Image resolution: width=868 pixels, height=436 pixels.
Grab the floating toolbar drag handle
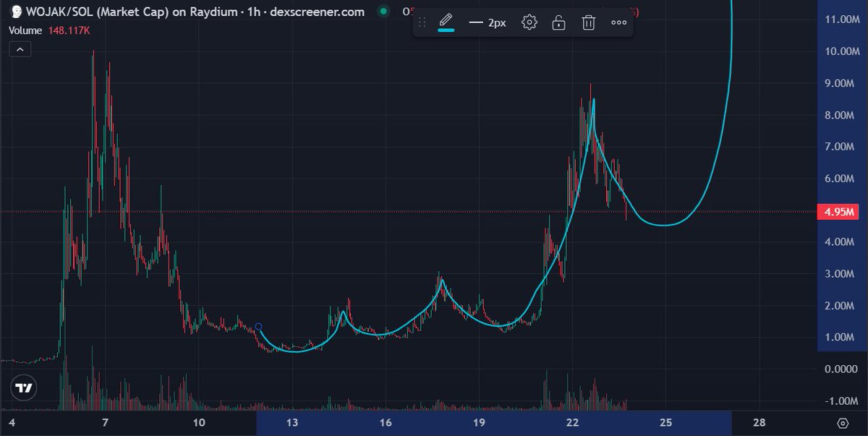[x=422, y=22]
